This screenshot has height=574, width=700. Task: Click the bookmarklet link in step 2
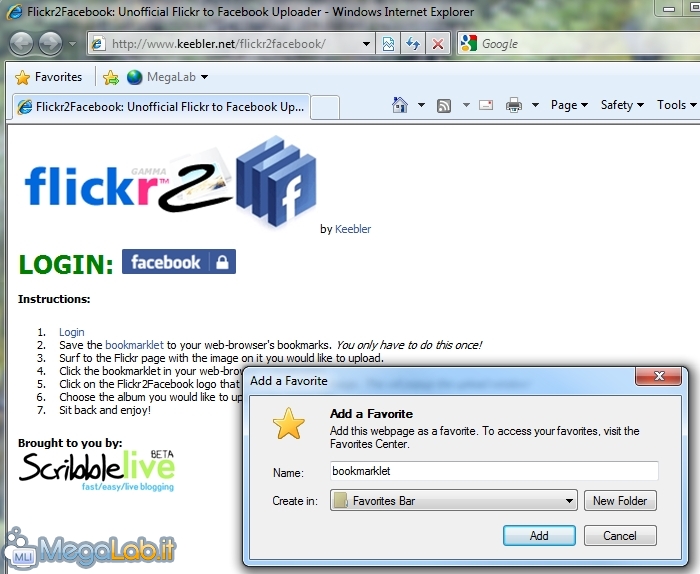[134, 345]
